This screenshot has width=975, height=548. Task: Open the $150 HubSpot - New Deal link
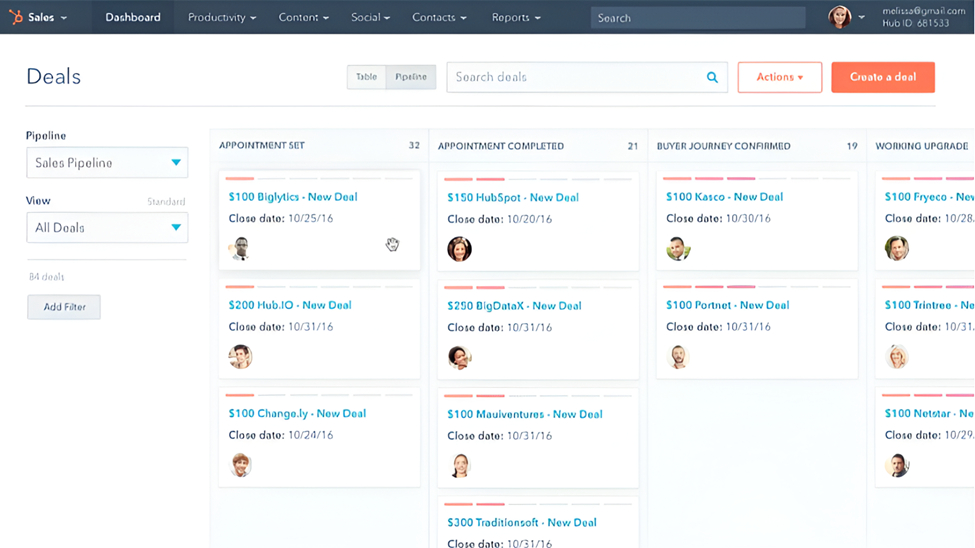[x=513, y=197]
